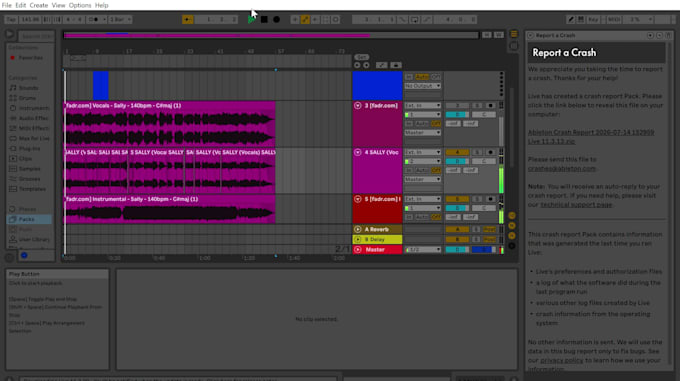The width and height of the screenshot is (680, 381).
Task: Unfold the Master track
Action: coord(358,250)
